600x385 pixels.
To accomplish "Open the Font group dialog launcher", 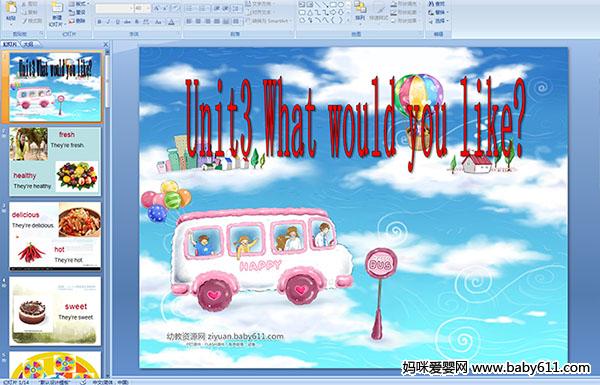I will [x=178, y=34].
